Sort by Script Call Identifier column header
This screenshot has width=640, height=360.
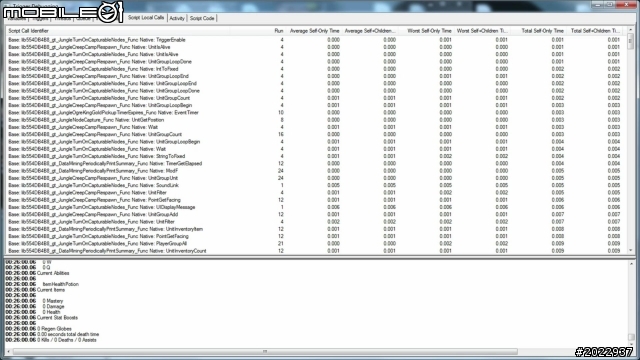point(117,31)
